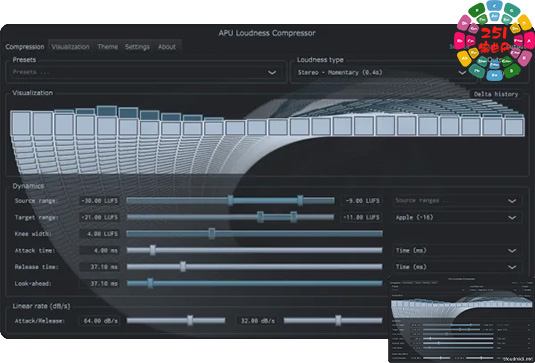Screen dimensions: 535x363
Task: Click the 'Source range:' label
Action: tap(37, 201)
